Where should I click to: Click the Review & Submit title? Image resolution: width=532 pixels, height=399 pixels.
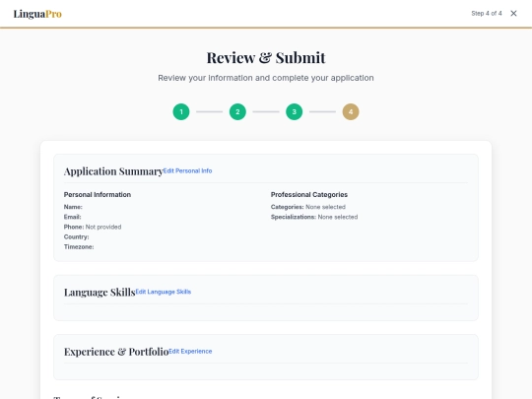click(x=266, y=58)
